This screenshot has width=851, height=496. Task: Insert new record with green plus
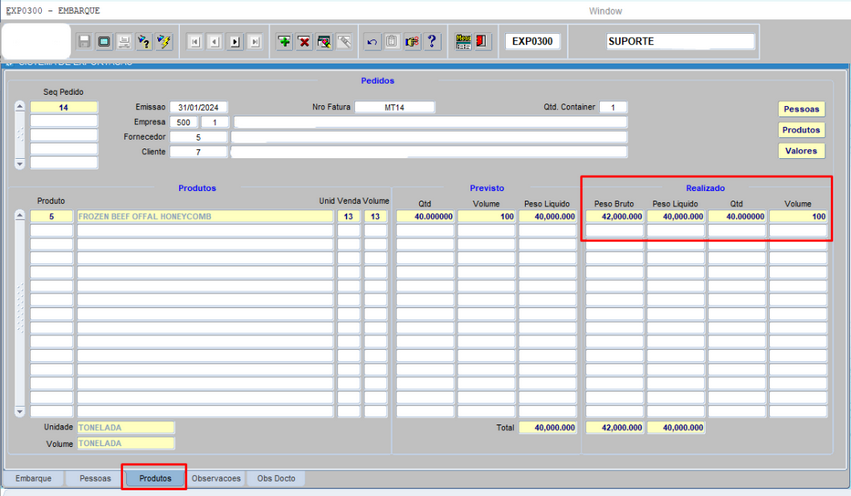tap(284, 42)
